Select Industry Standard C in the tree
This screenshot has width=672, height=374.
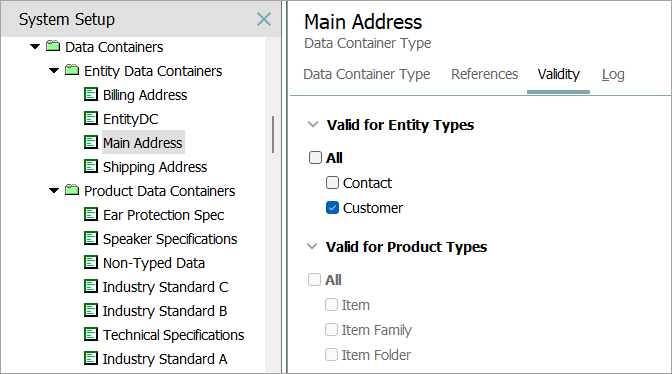click(x=165, y=287)
